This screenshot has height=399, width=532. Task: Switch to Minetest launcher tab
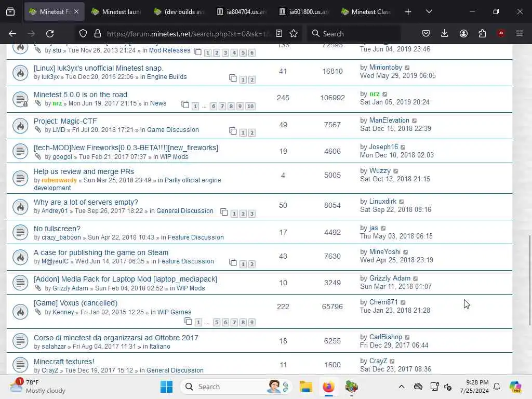[116, 12]
